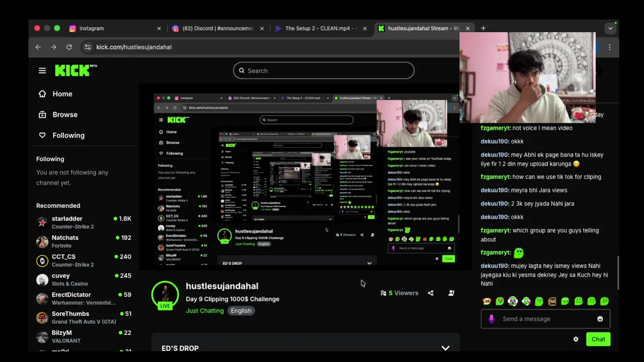Open hustlesujandahal's live avatar
The width and height of the screenshot is (644, 362).
click(x=165, y=295)
